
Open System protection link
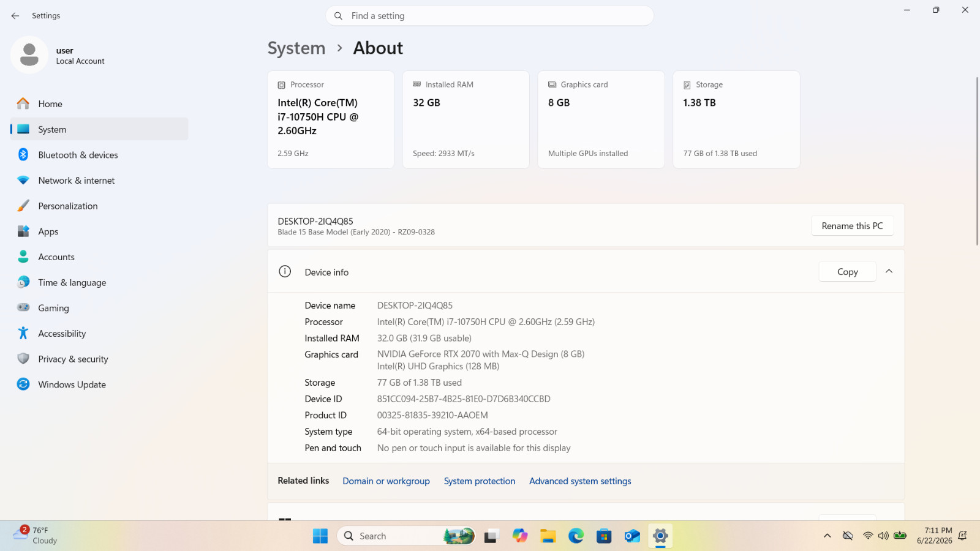click(x=480, y=481)
